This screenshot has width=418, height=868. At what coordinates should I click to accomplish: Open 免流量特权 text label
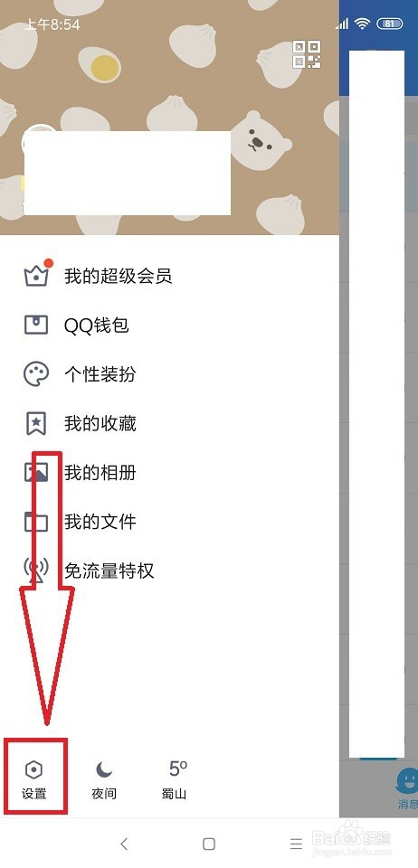tap(109, 571)
